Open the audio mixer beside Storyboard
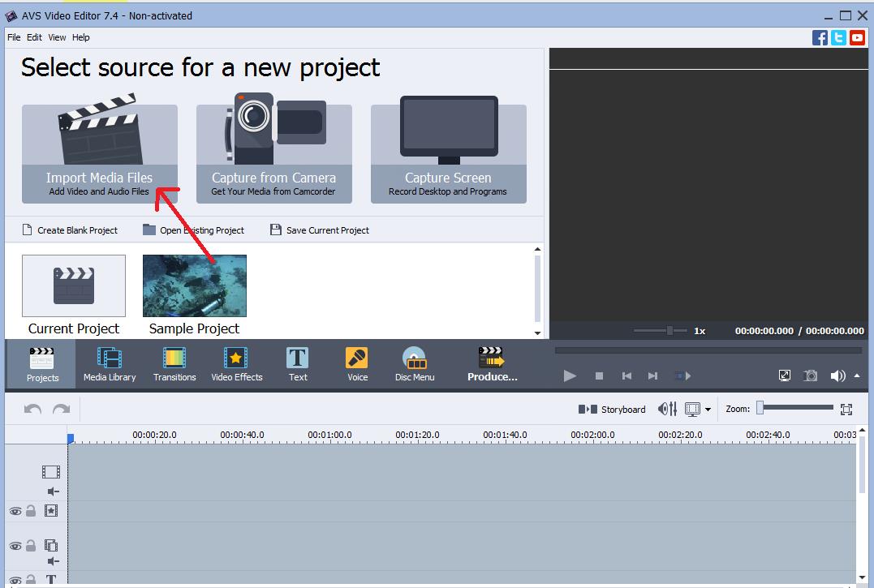874x588 pixels. pos(667,409)
